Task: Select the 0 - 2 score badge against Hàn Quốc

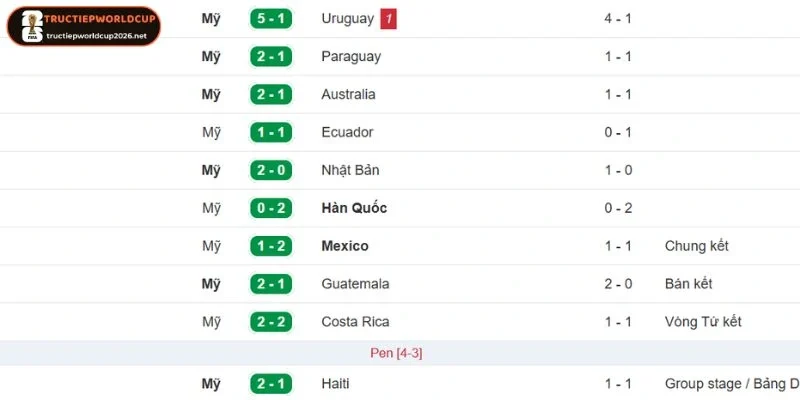Action: [270, 208]
